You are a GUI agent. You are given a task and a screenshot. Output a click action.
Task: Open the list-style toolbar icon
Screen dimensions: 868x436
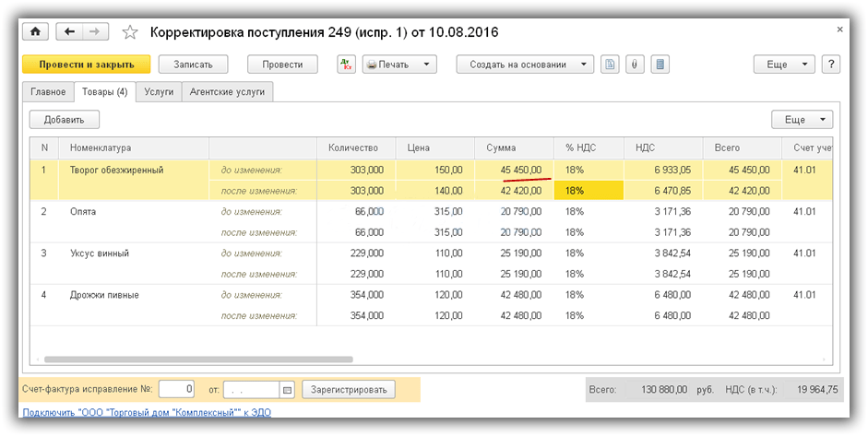660,65
